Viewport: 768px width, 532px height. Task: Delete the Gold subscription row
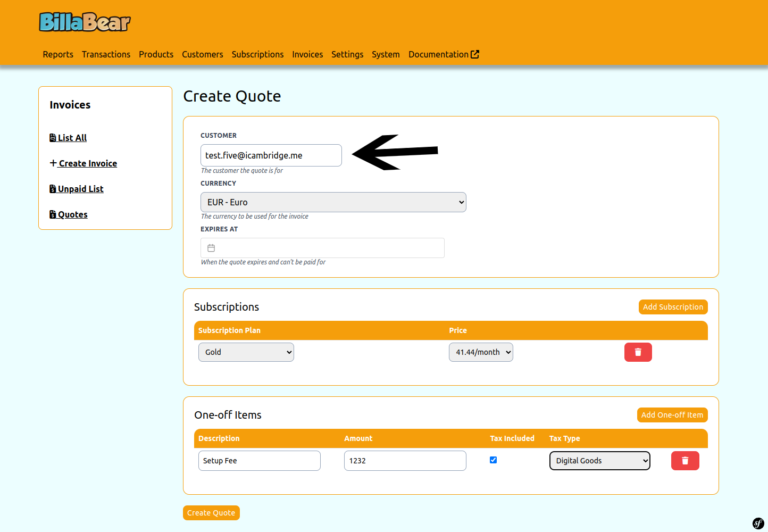click(x=638, y=352)
